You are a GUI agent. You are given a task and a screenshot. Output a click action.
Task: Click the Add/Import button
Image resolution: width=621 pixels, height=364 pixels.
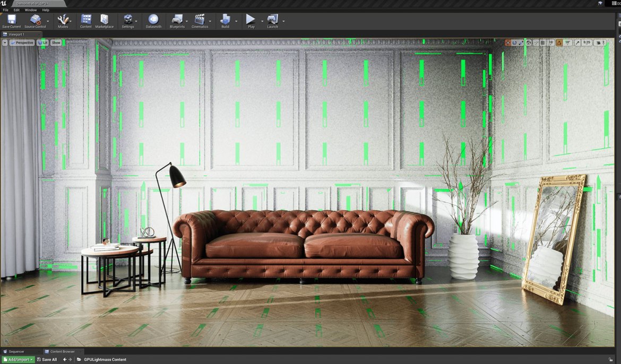point(18,360)
